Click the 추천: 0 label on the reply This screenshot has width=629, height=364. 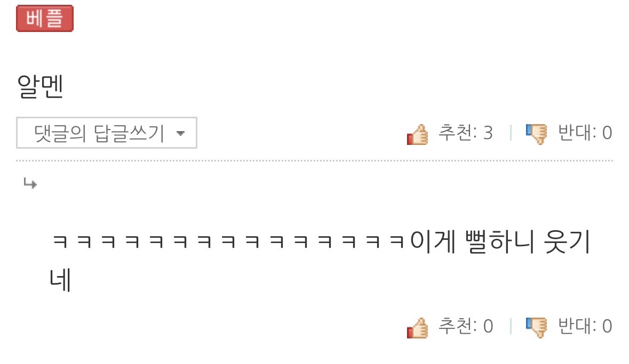tap(465, 326)
